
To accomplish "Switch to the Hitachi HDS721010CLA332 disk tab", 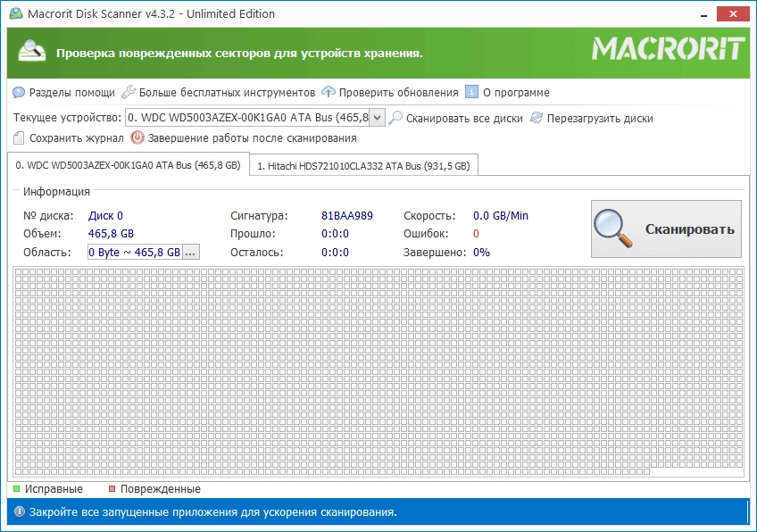I will pyautogui.click(x=363, y=166).
